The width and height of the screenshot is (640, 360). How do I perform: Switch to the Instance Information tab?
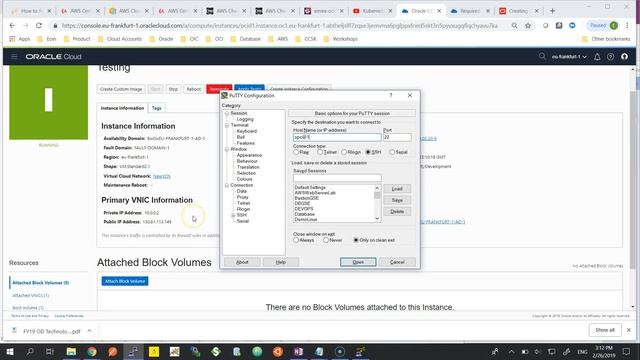pyautogui.click(x=122, y=108)
